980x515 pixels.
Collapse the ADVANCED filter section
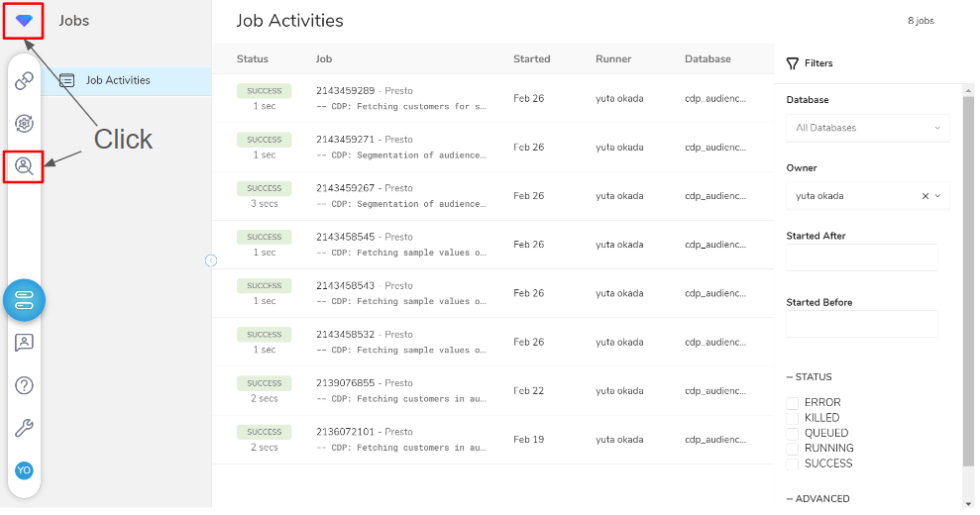coord(817,499)
